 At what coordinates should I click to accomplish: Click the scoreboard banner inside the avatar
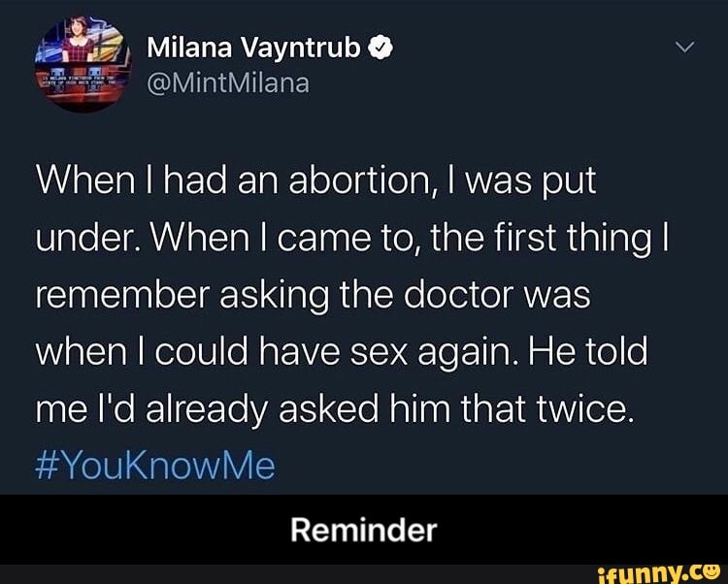click(x=83, y=80)
